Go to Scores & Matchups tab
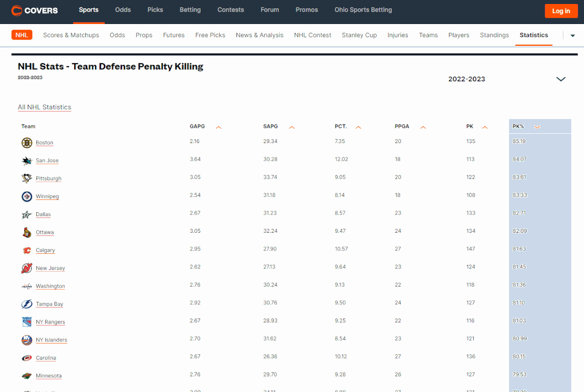The width and height of the screenshot is (584, 392). pos(71,35)
